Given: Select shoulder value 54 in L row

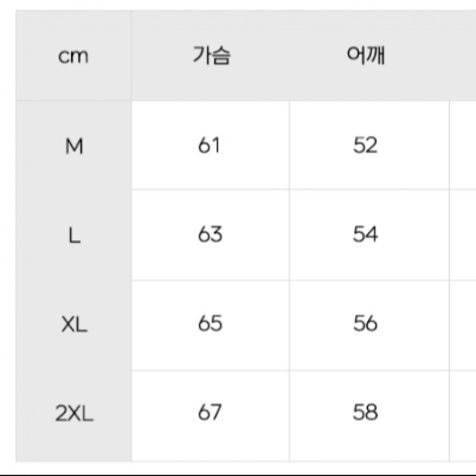Looking at the screenshot, I should 365,234.
